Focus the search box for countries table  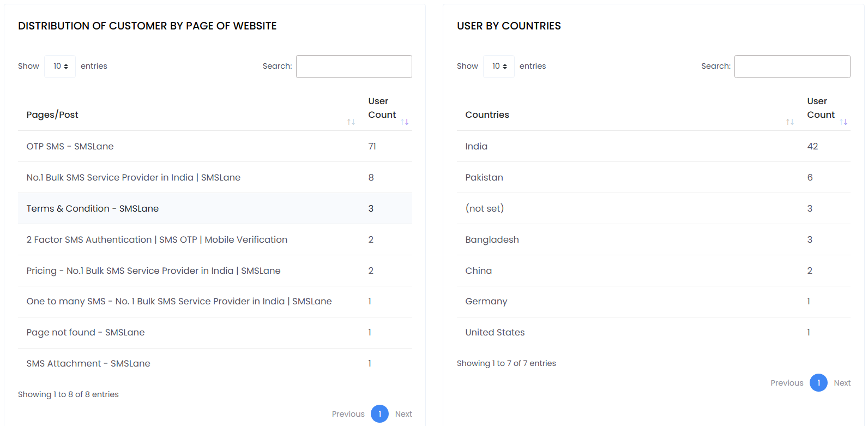tap(792, 67)
